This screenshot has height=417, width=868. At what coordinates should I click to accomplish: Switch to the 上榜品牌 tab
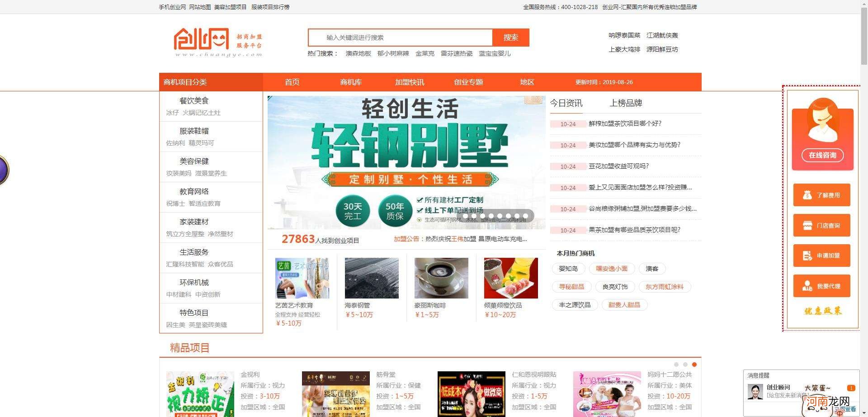click(x=626, y=103)
